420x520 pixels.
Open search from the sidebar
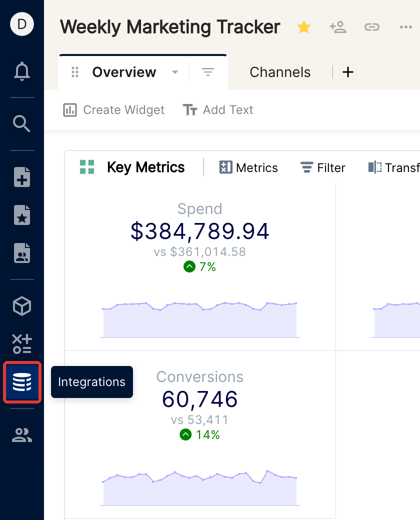[x=22, y=123]
